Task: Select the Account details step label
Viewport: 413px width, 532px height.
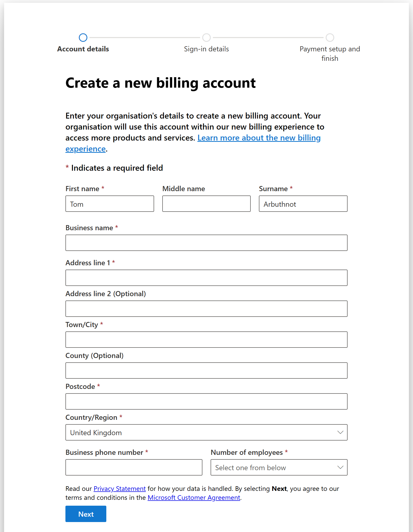Action: (83, 49)
